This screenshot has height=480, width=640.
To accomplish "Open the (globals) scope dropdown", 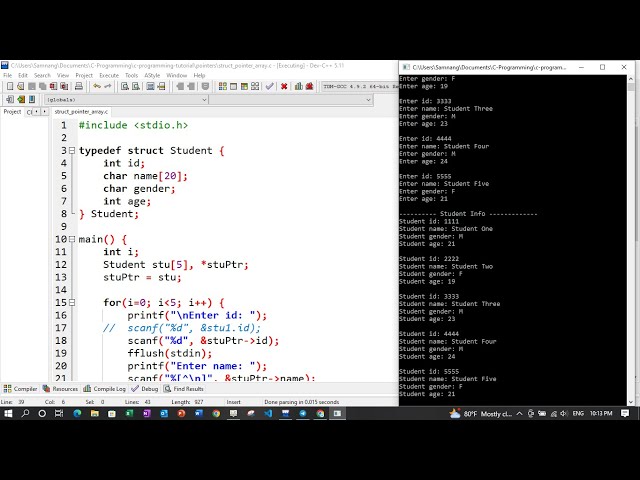I will 126,100.
